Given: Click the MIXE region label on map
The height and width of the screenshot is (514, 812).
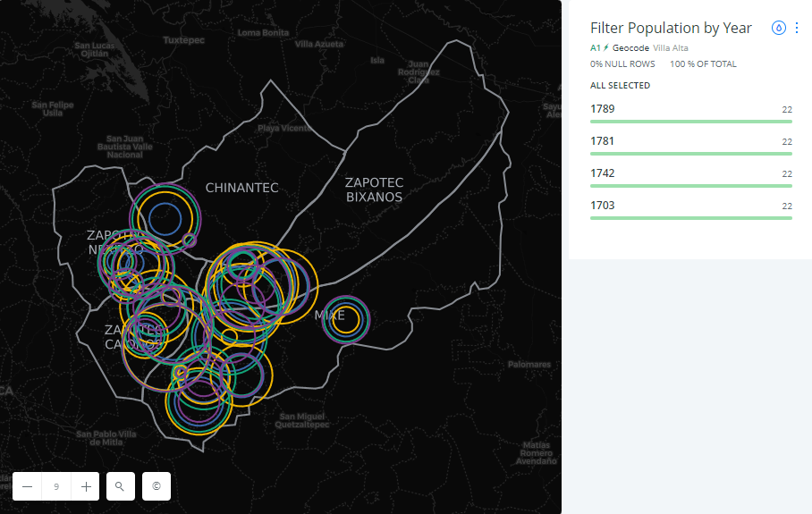Looking at the screenshot, I should 329,316.
